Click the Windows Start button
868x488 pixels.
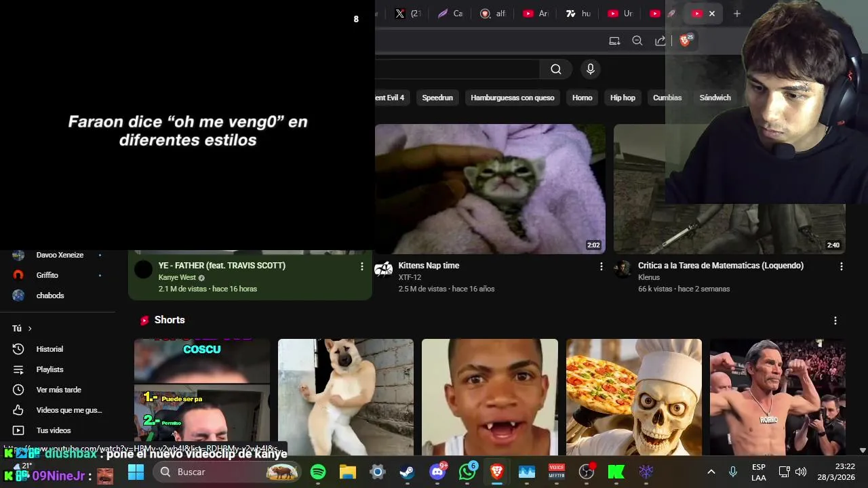[x=136, y=472]
